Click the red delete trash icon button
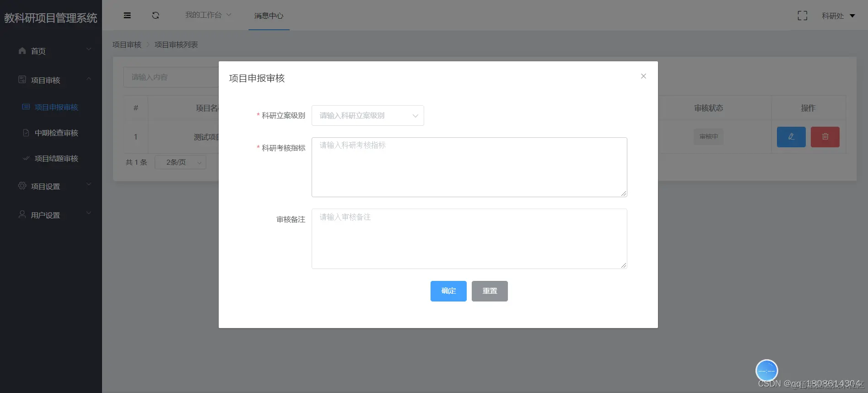868x393 pixels. pos(825,137)
